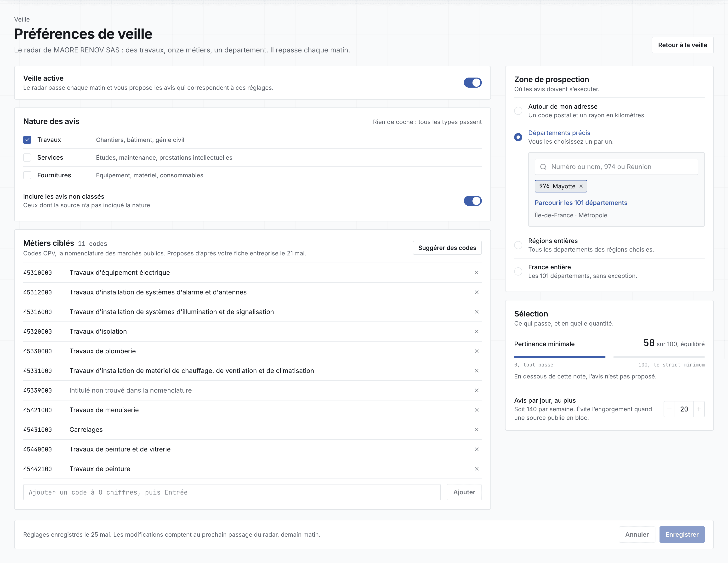The width and height of the screenshot is (728, 563).
Task: Select the Régions entières radio option
Action: click(x=518, y=245)
